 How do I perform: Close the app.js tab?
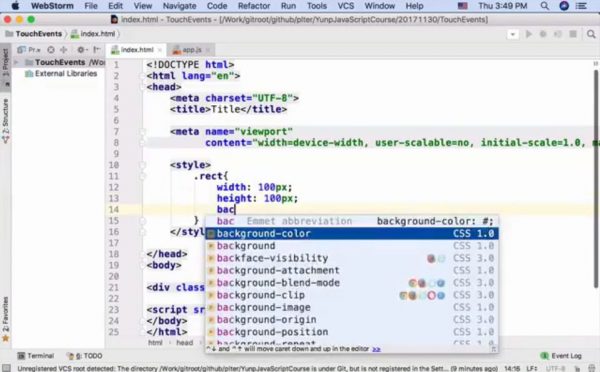pyautogui.click(x=208, y=50)
